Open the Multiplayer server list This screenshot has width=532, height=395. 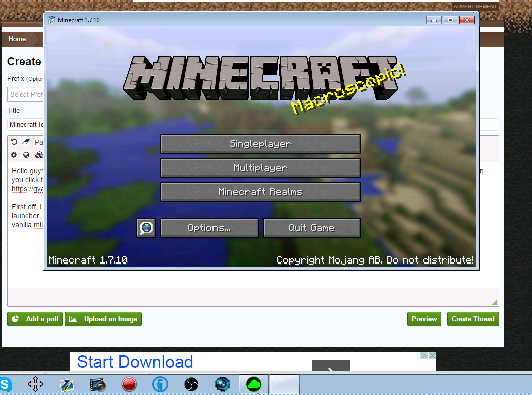point(260,168)
